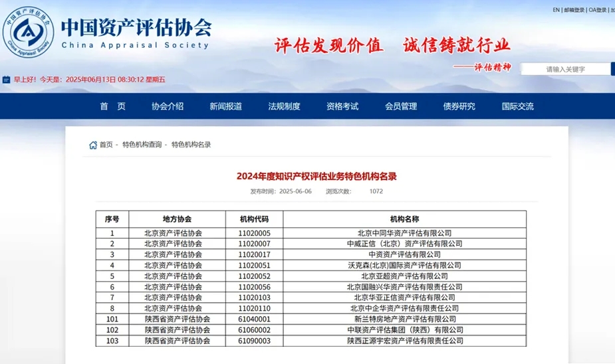Go to 新闻报道 in navigation bar
Viewport: 615px width, 364px height.
[x=225, y=106]
